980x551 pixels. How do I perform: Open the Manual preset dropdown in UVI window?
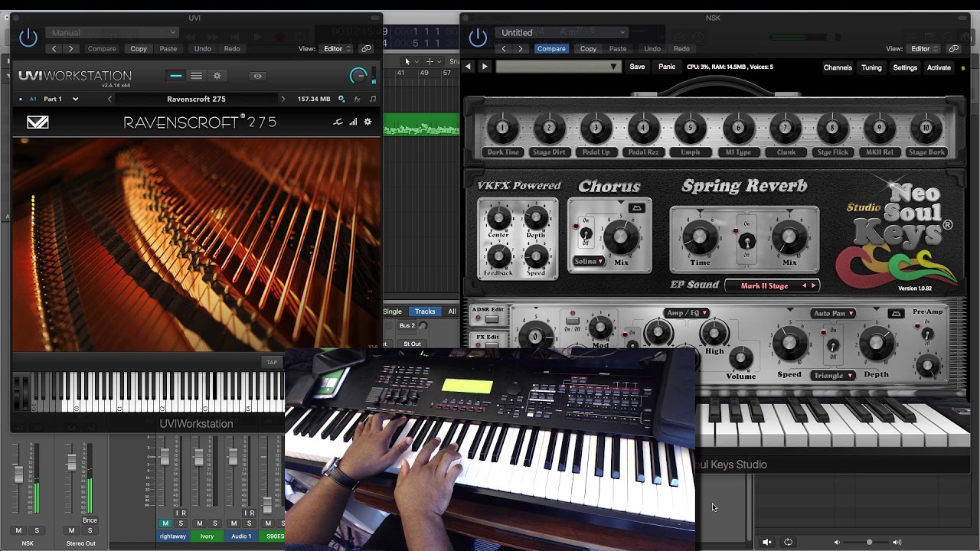tap(112, 33)
